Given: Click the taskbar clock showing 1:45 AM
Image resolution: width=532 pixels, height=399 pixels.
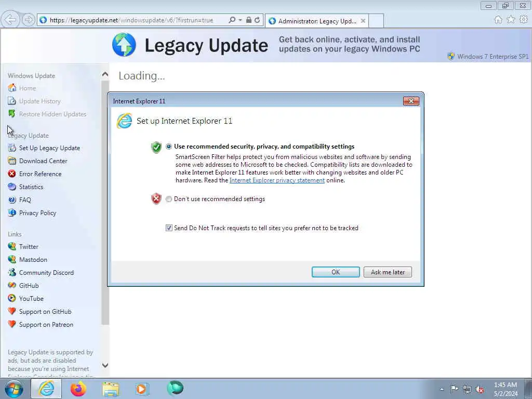Looking at the screenshot, I should [x=506, y=389].
